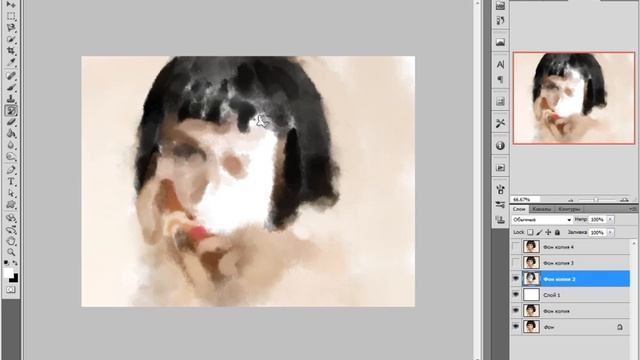
Task: Hide the Слой 1 layer
Action: click(516, 295)
